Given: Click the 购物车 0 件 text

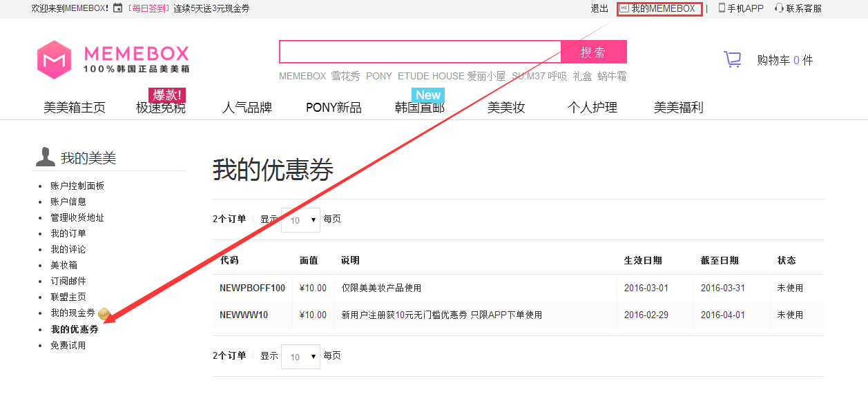Looking at the screenshot, I should coord(785,60).
